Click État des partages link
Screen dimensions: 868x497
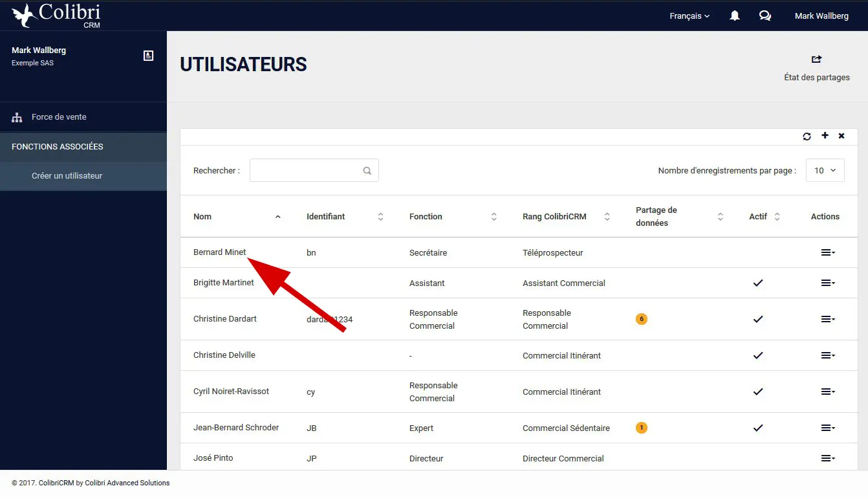(x=817, y=77)
